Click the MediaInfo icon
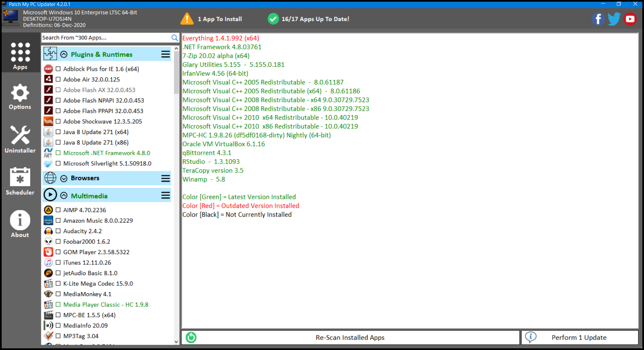The width and height of the screenshot is (644, 350). pyautogui.click(x=48, y=325)
